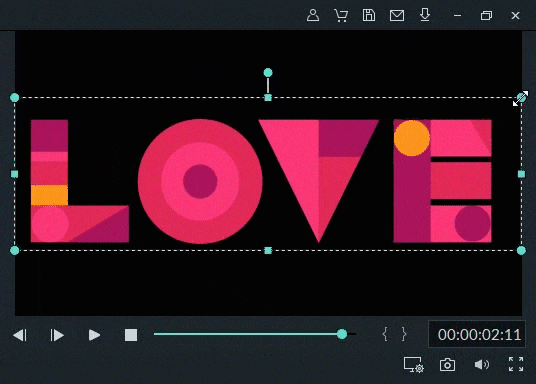The height and width of the screenshot is (384, 536).
Task: Click the bottom-middle square edge handle
Action: click(x=268, y=251)
